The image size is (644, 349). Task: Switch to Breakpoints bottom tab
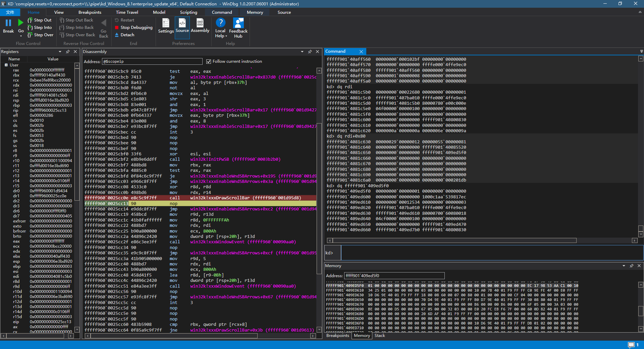click(338, 336)
